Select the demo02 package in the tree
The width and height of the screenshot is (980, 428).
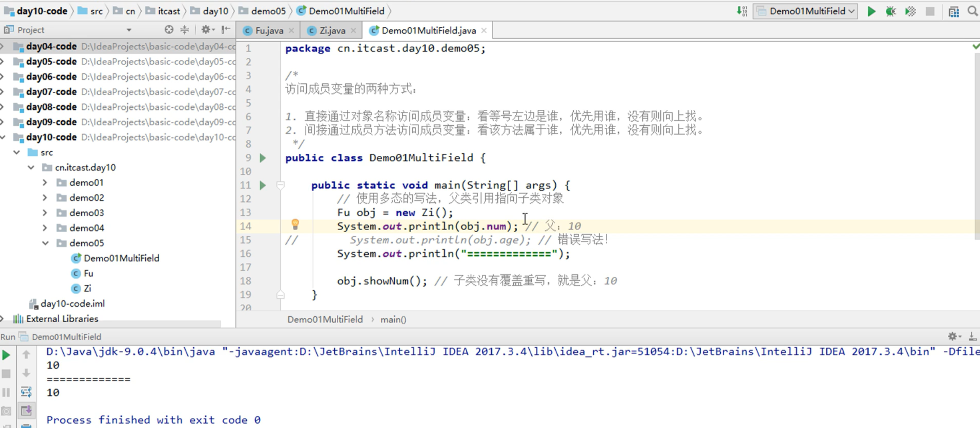(x=80, y=197)
